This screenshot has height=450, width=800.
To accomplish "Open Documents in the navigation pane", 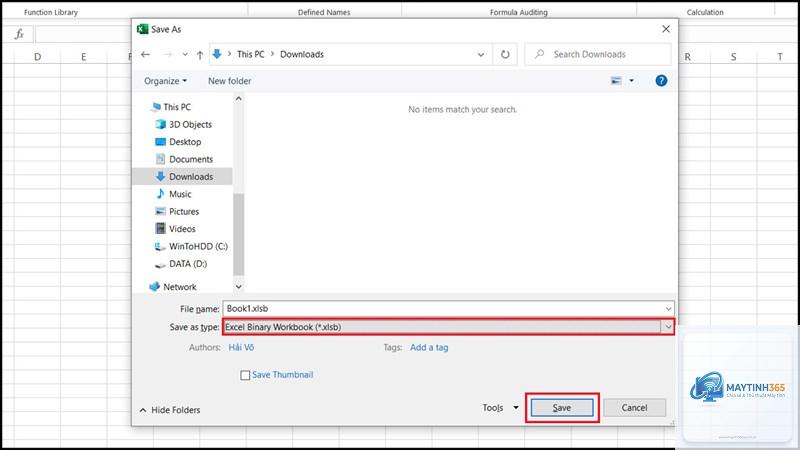I will pos(191,159).
